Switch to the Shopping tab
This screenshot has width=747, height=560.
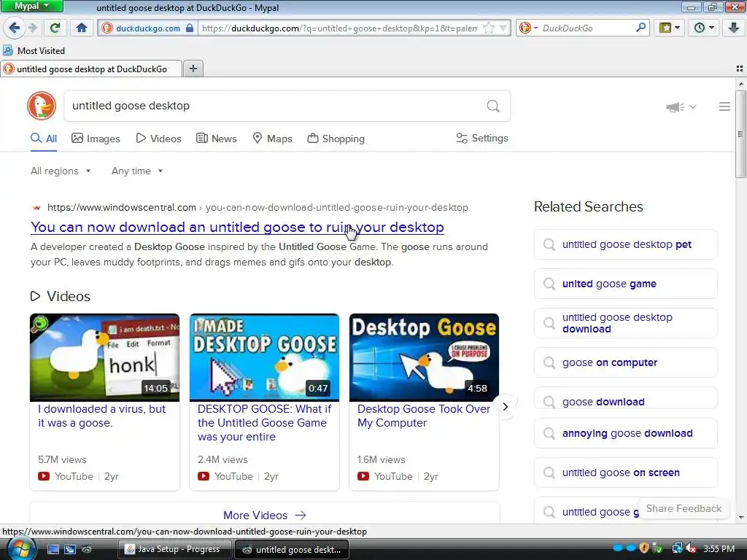click(x=336, y=139)
